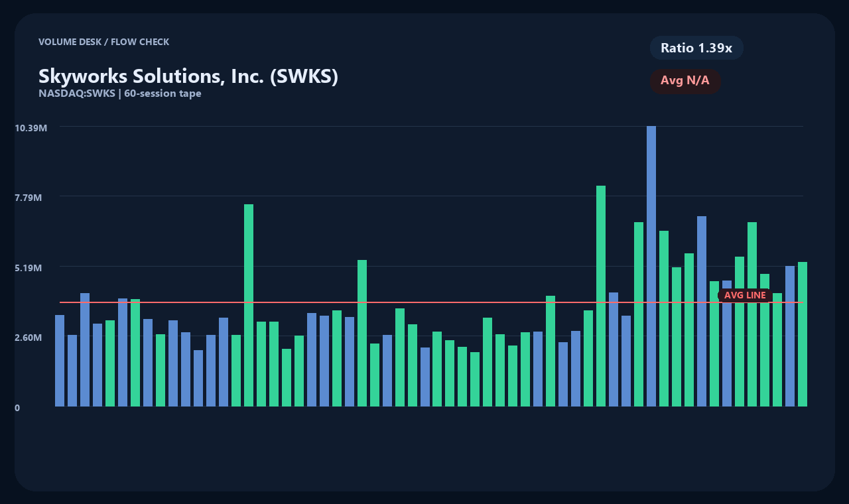The width and height of the screenshot is (849, 504).
Task: Click the VOLUME DESK / FLOW CHECK header
Action: click(x=104, y=42)
